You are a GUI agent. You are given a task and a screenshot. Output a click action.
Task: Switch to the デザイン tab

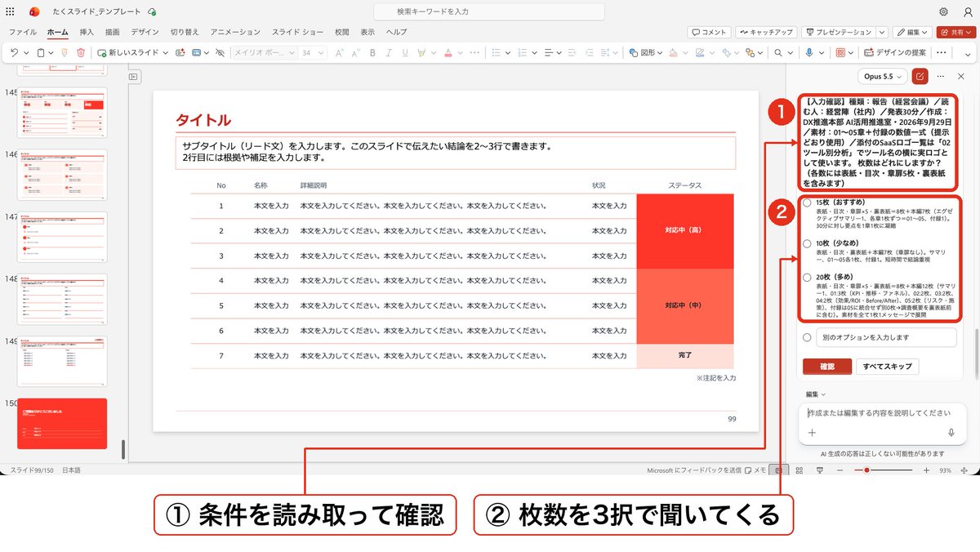(145, 32)
